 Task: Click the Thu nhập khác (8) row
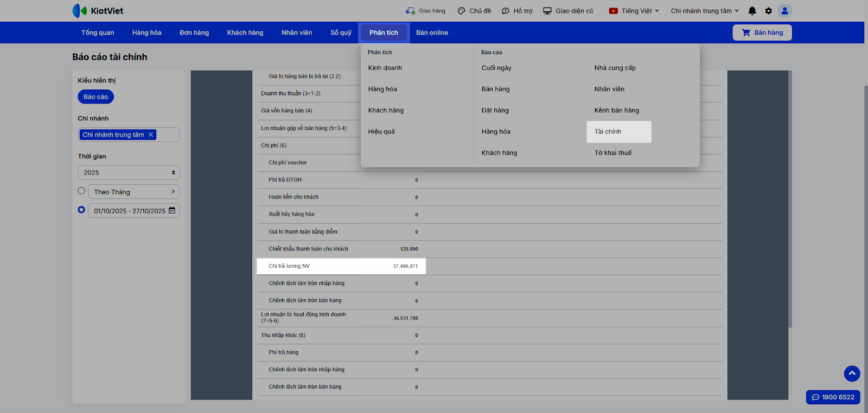pyautogui.click(x=490, y=335)
